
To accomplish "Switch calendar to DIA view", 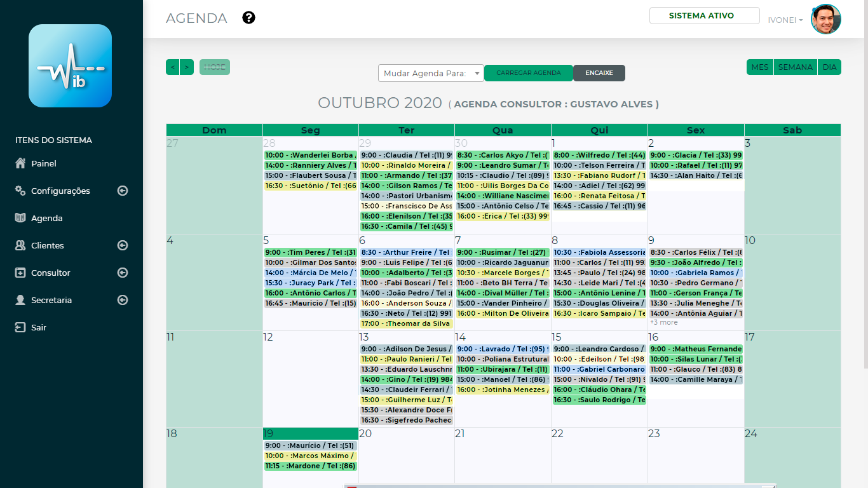I will 829,67.
